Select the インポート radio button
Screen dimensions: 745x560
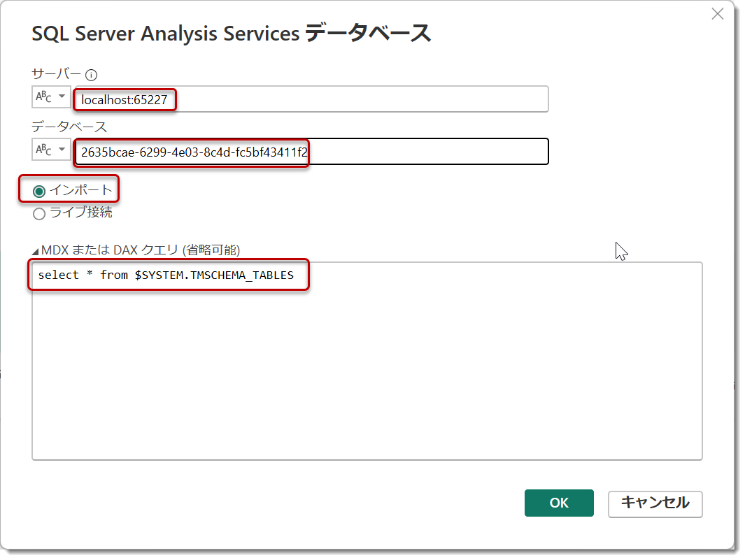[x=39, y=191]
